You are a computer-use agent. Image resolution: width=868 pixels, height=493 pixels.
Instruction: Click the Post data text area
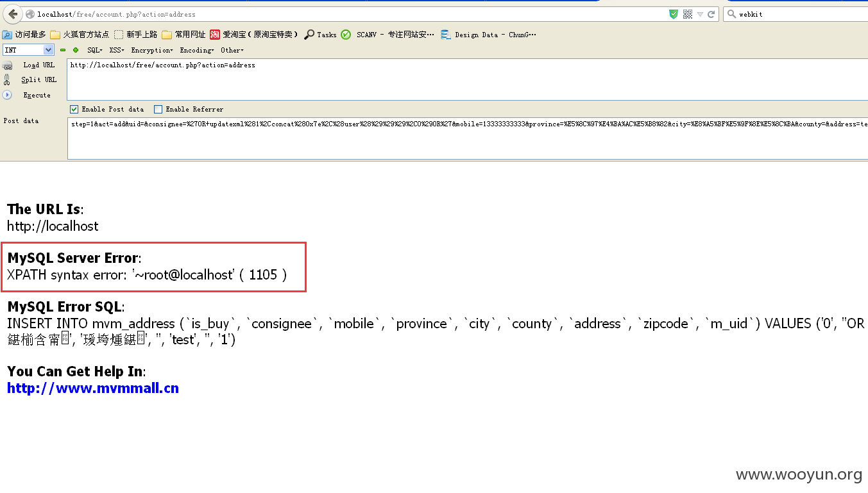[x=467, y=138]
